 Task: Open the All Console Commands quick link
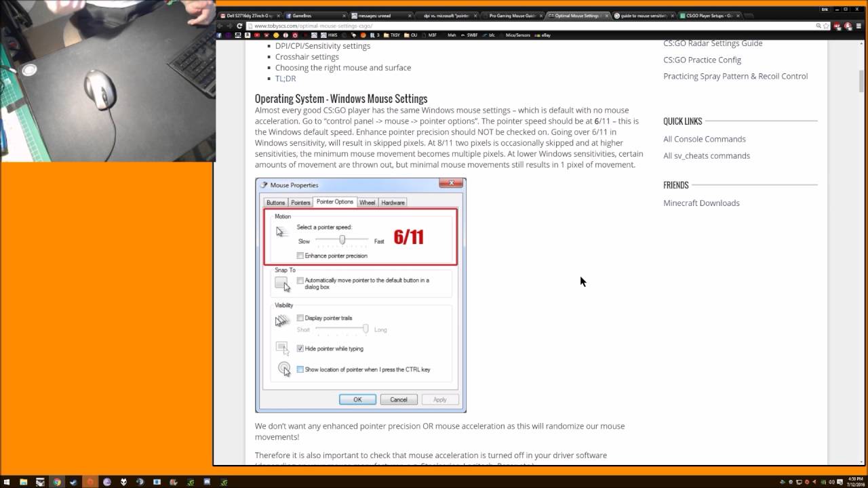tap(704, 139)
